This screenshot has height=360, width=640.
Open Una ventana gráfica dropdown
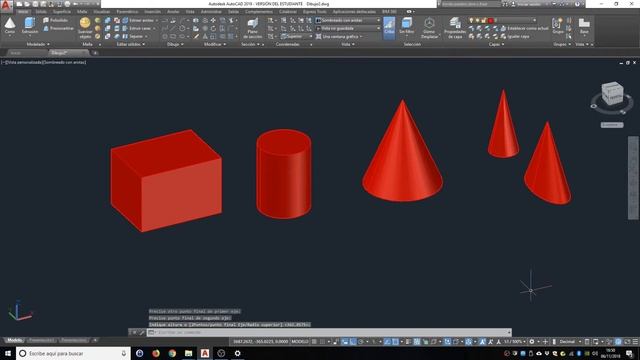339,36
